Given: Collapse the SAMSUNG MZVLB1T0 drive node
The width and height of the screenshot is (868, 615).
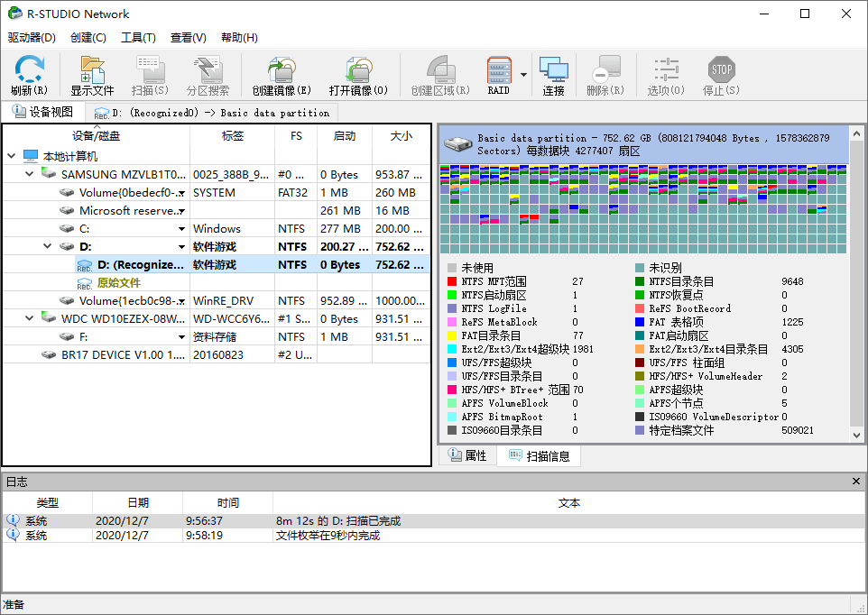Looking at the screenshot, I should (x=30, y=174).
